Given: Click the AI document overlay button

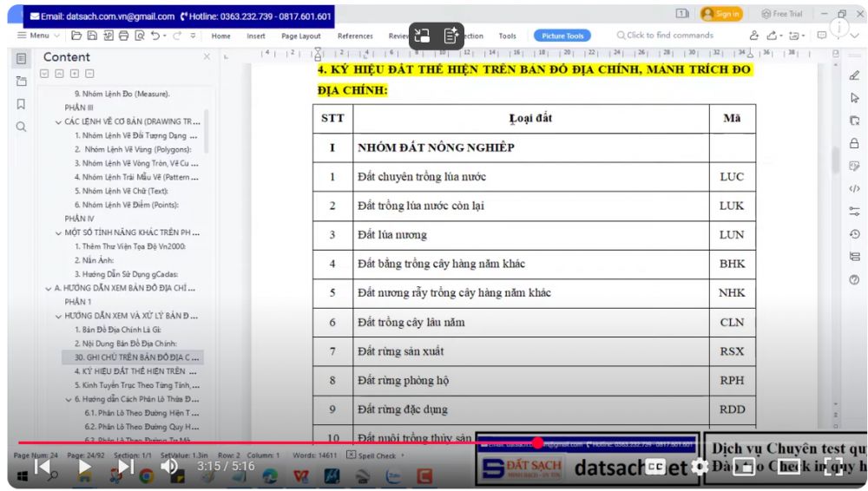Looking at the screenshot, I should point(451,36).
